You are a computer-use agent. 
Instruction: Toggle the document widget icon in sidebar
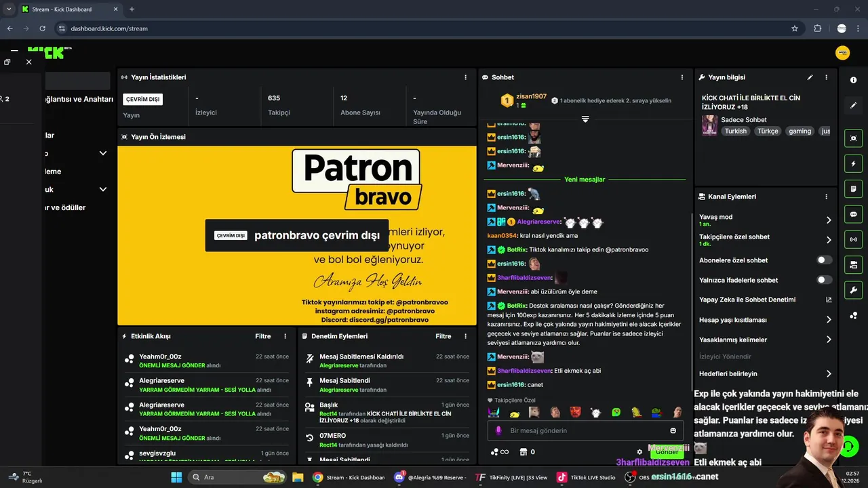[853, 188]
